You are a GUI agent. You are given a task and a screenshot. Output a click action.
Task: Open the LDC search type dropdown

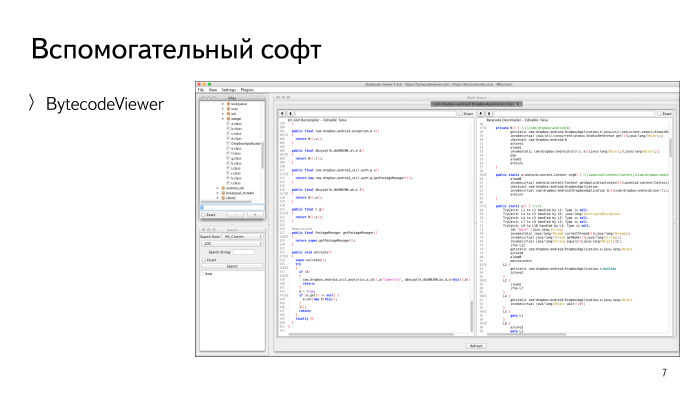(x=232, y=244)
